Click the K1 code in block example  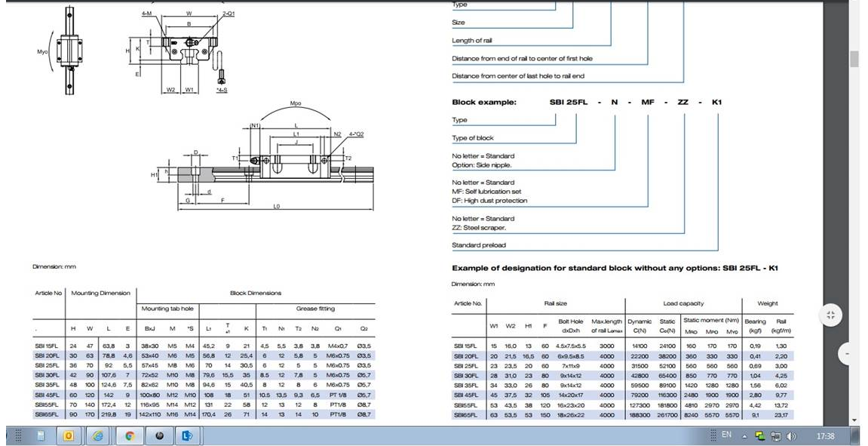pos(717,102)
